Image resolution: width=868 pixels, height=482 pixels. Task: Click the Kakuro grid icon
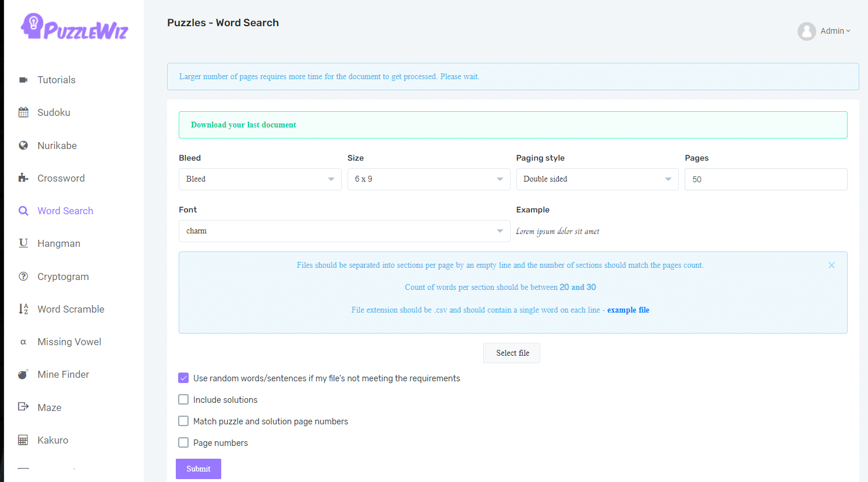23,440
